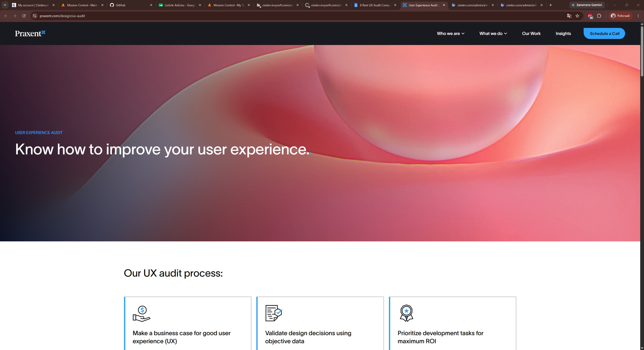The image size is (644, 350).
Task: Open a new tab with plus icon
Action: tap(551, 5)
